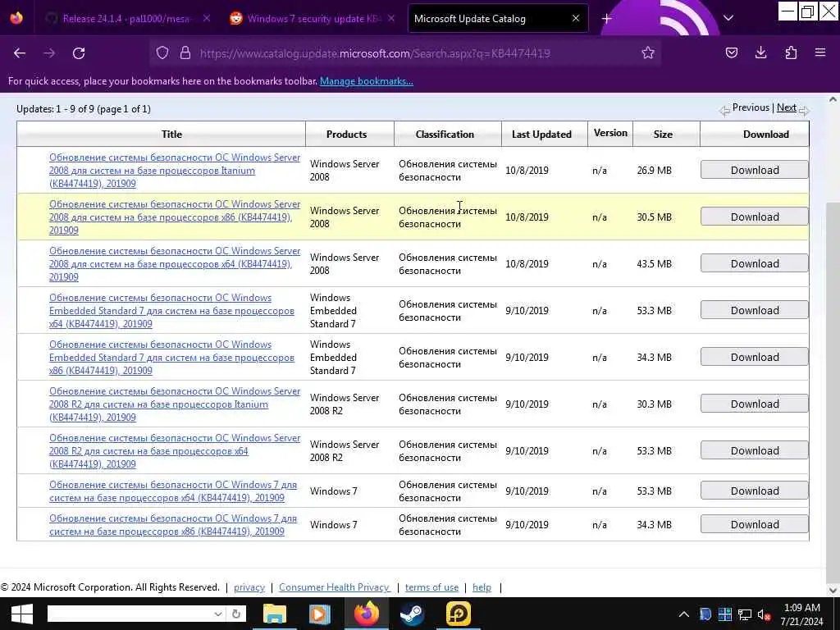840x630 pixels.
Task: Download Server 2008 R2 x64 update
Action: click(x=755, y=450)
